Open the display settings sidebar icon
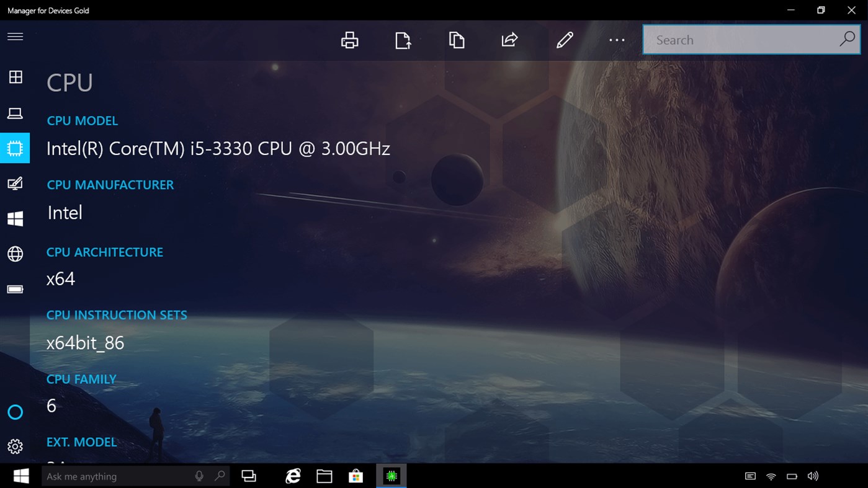Image resolution: width=868 pixels, height=488 pixels. pos(15,183)
